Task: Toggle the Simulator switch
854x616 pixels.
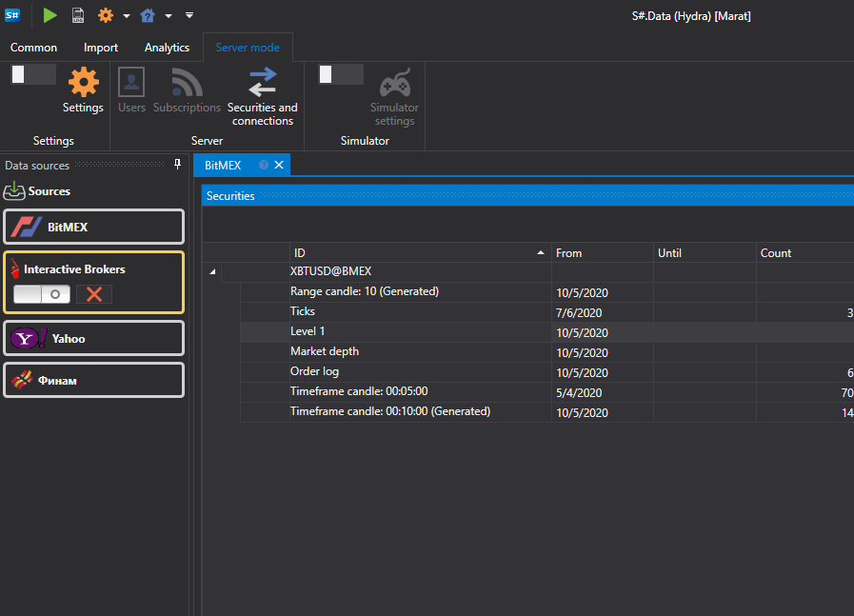Action: point(341,74)
